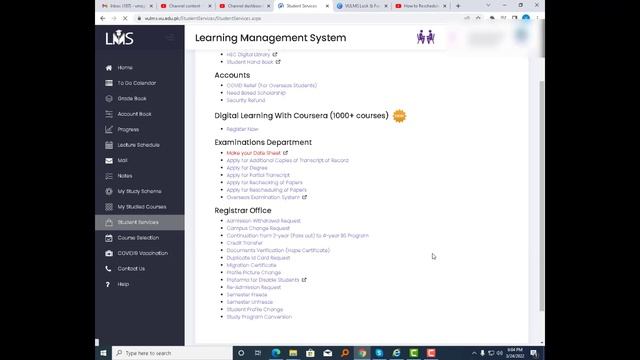Switch to Channel content YouTube tab
Viewport: 640px width, 360px height.
186,6
